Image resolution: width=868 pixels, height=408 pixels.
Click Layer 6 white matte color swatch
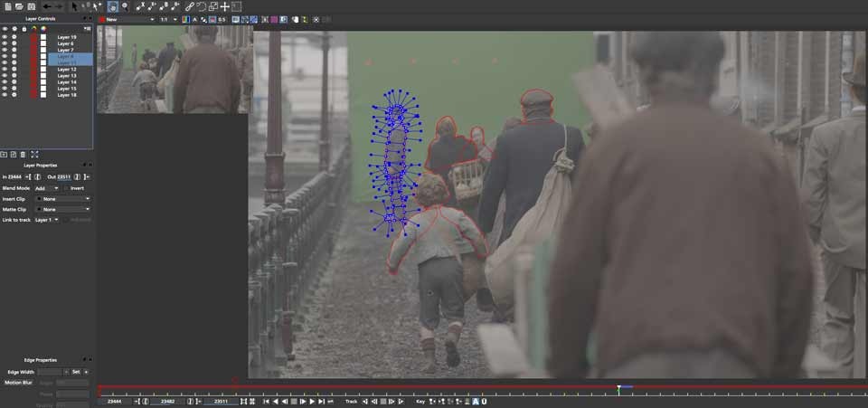click(x=43, y=43)
